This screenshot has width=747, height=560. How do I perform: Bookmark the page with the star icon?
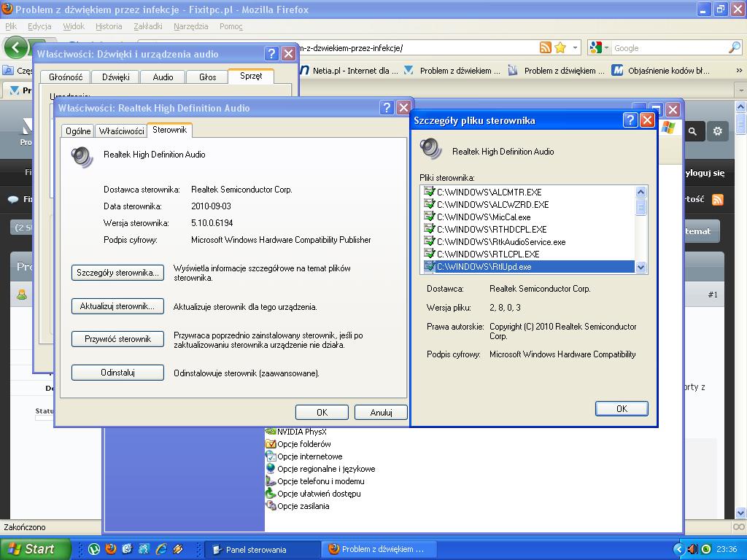pos(560,47)
